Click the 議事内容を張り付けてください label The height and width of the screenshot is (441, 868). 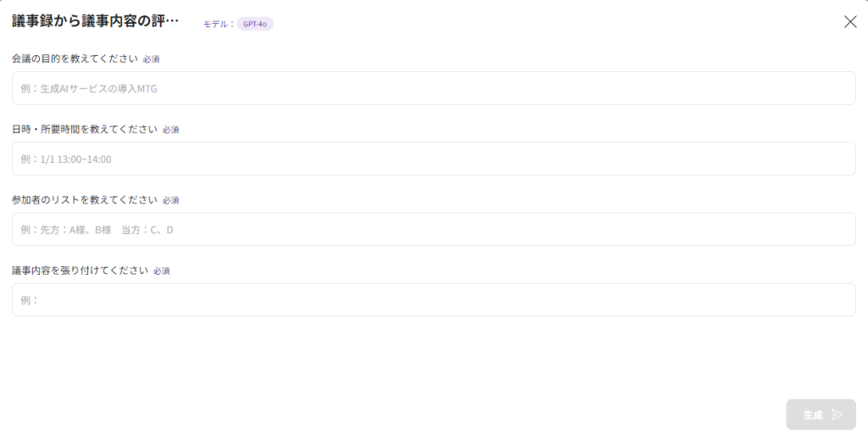tap(80, 270)
